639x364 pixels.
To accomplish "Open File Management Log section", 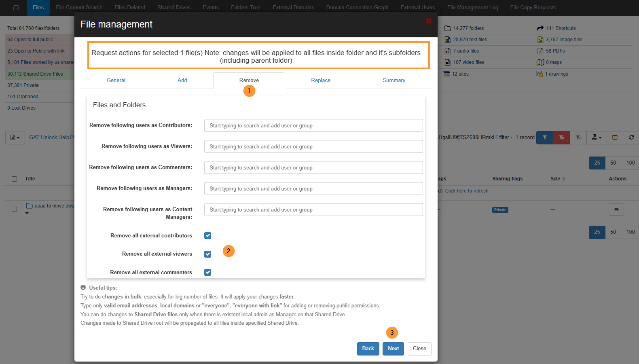I will 473,8.
